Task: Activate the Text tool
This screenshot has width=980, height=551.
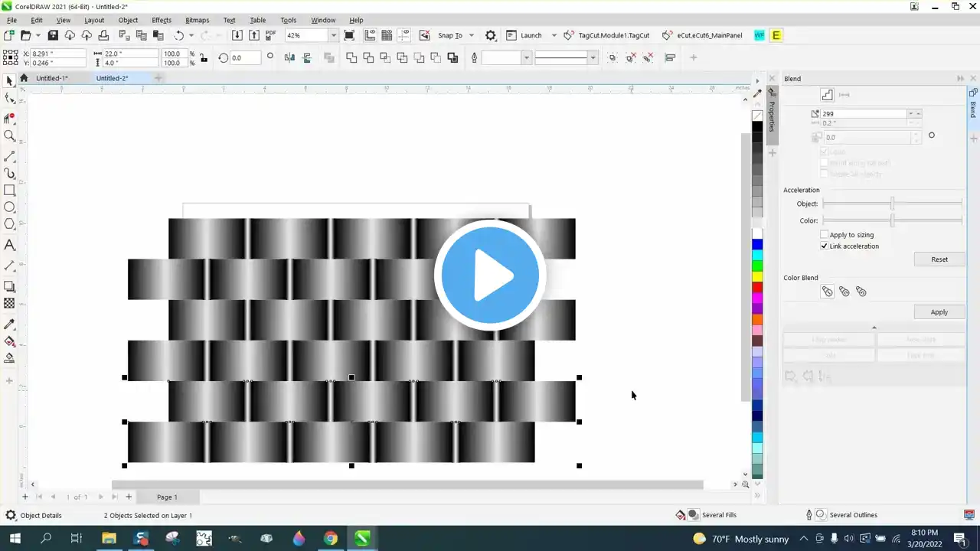Action: tap(9, 245)
